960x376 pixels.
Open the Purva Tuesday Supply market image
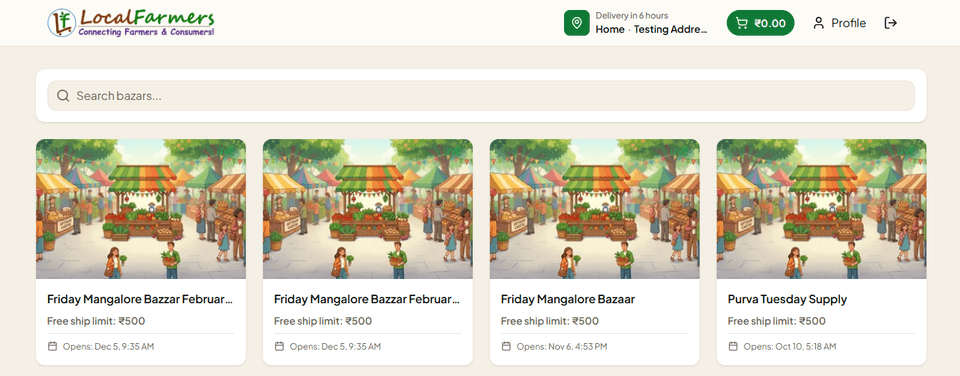(822, 209)
